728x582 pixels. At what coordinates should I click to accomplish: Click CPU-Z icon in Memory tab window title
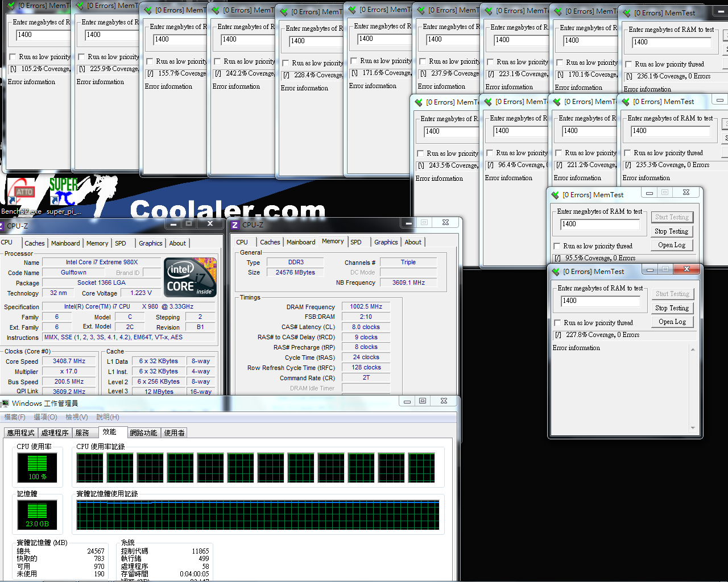(x=235, y=225)
